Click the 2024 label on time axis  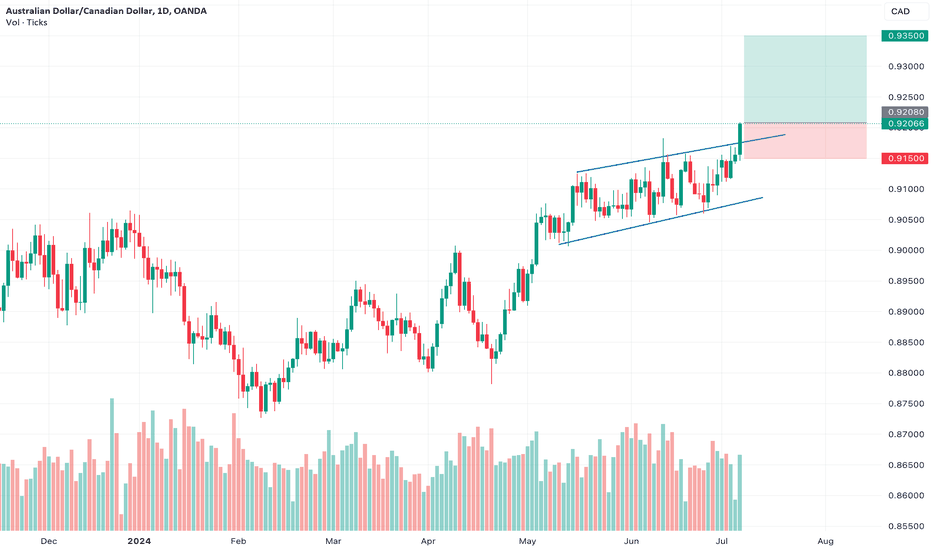pos(139,540)
